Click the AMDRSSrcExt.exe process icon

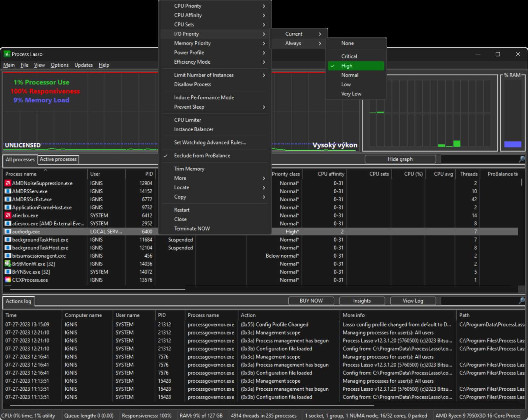pos(8,199)
